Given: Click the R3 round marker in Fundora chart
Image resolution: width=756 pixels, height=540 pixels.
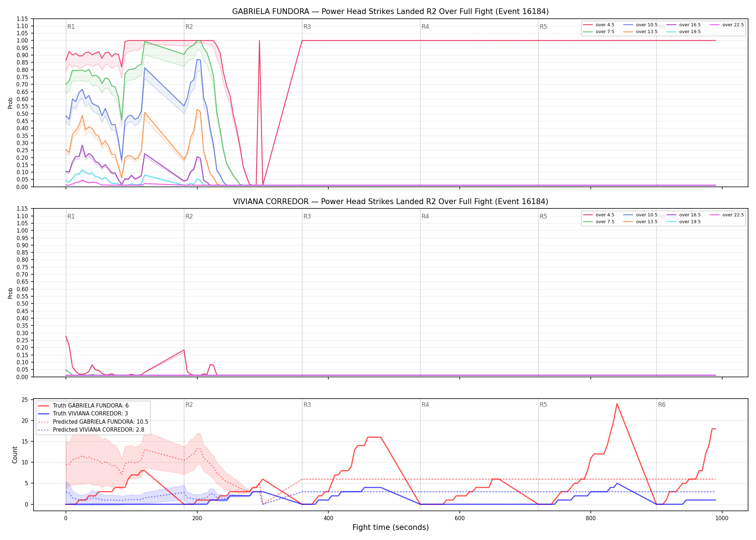Looking at the screenshot, I should point(307,27).
